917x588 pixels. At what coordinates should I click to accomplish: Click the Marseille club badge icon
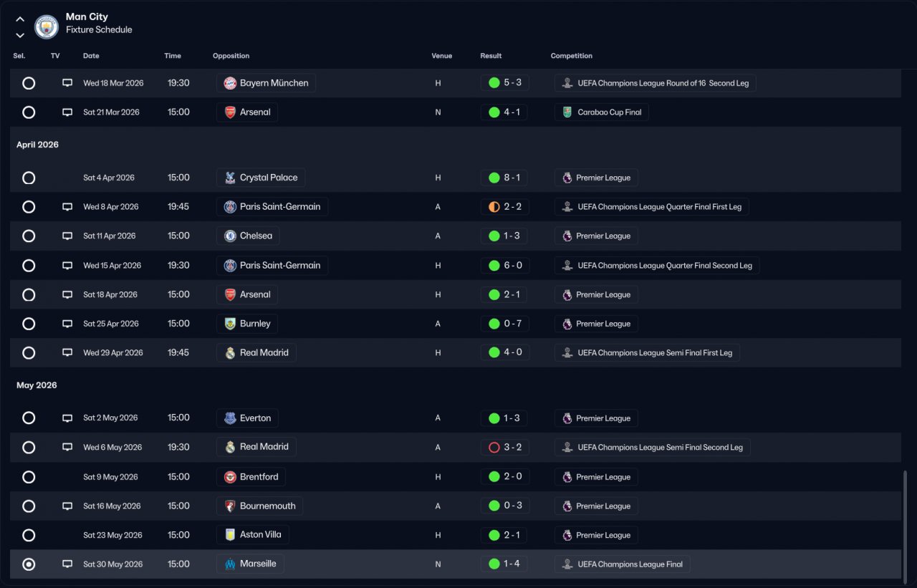coord(230,564)
